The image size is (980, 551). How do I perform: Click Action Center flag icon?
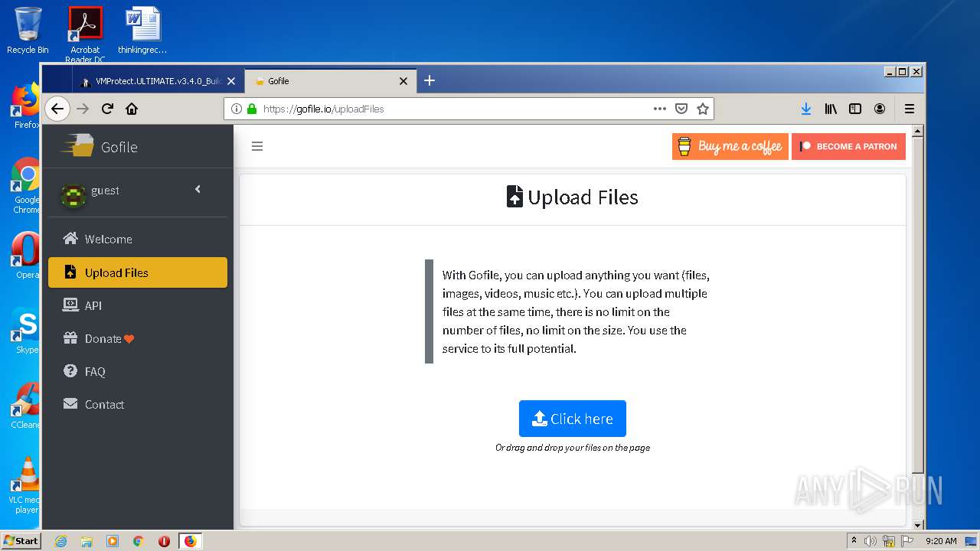pos(906,541)
